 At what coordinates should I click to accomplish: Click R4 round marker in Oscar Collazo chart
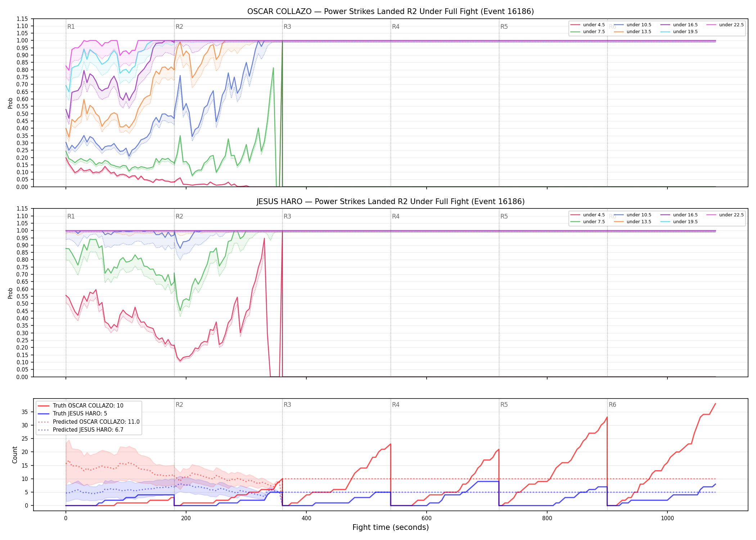coord(396,27)
